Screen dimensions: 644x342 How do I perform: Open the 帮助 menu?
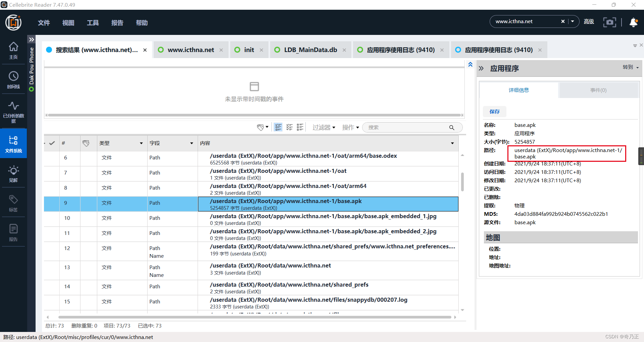[x=142, y=23]
